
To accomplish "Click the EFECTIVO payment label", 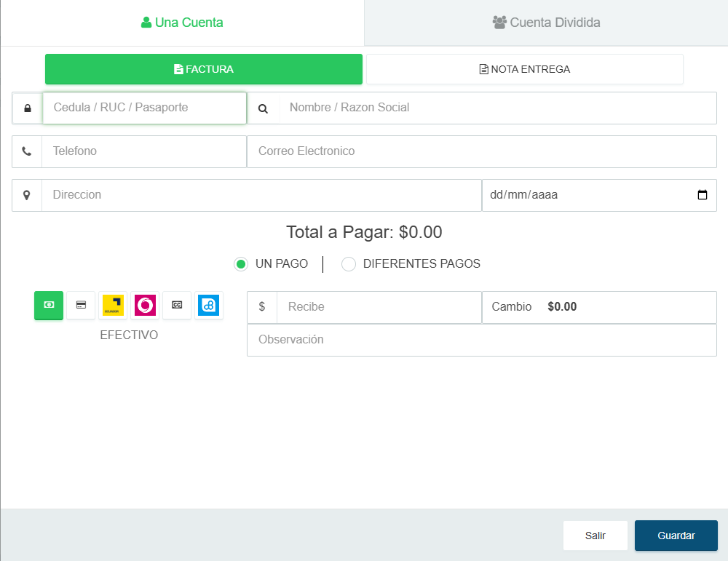I will [x=129, y=335].
